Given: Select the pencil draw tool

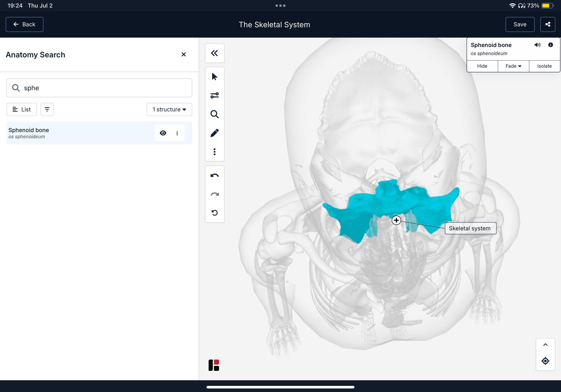Looking at the screenshot, I should click(x=214, y=133).
